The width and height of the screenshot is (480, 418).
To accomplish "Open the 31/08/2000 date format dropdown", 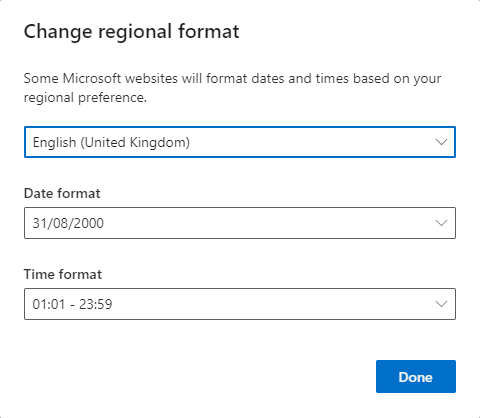I will [x=240, y=223].
